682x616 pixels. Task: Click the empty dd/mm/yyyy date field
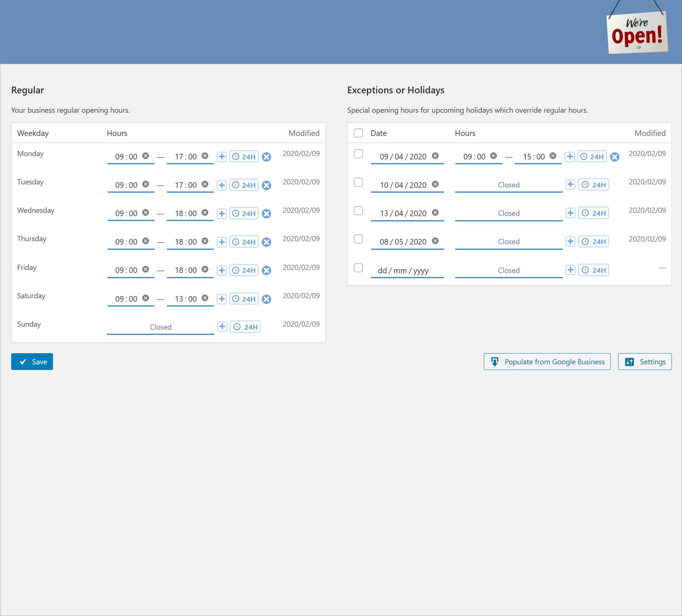[x=403, y=271]
